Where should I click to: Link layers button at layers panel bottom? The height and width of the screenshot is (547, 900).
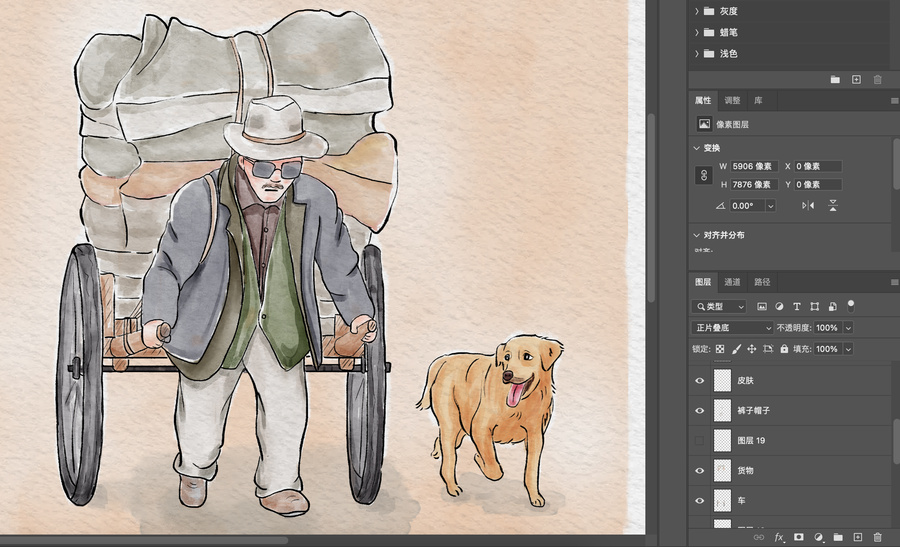759,537
